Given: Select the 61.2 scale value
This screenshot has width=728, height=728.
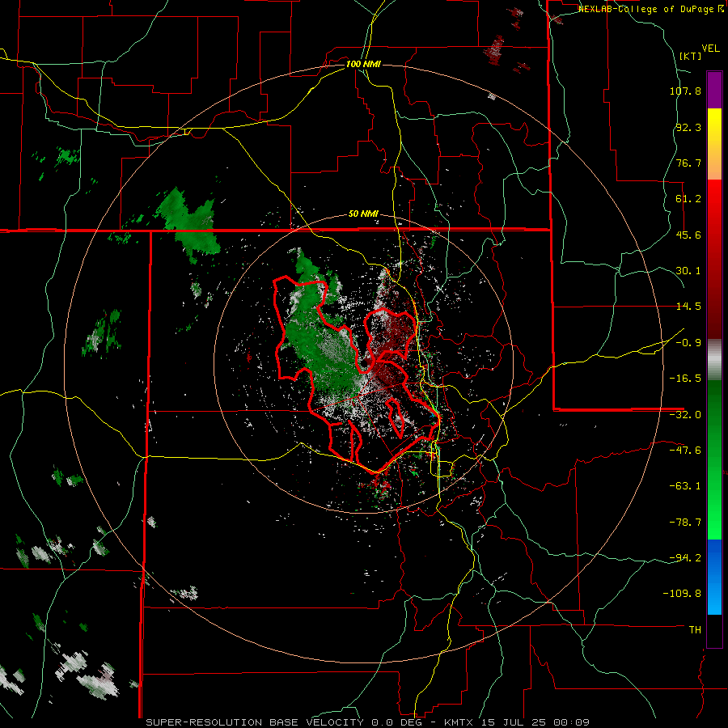Looking at the screenshot, I should 688,199.
